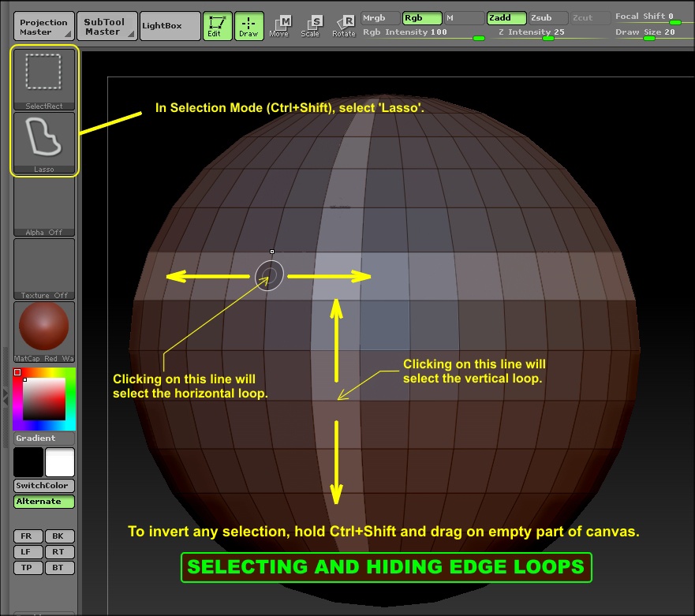The height and width of the screenshot is (616, 695).
Task: Open LightBox browser
Action: [x=170, y=27]
